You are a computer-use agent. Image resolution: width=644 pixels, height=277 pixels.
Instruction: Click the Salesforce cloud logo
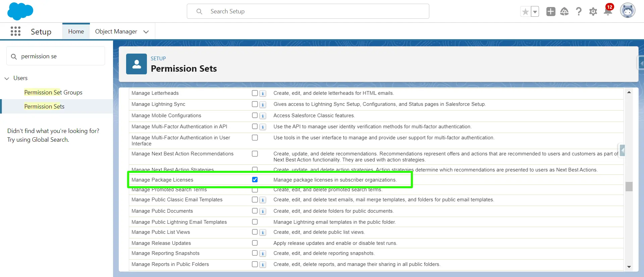(x=20, y=11)
